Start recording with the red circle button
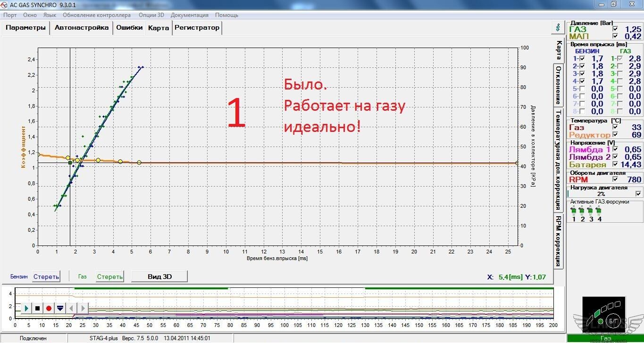This screenshot has height=343, width=644. [49, 308]
